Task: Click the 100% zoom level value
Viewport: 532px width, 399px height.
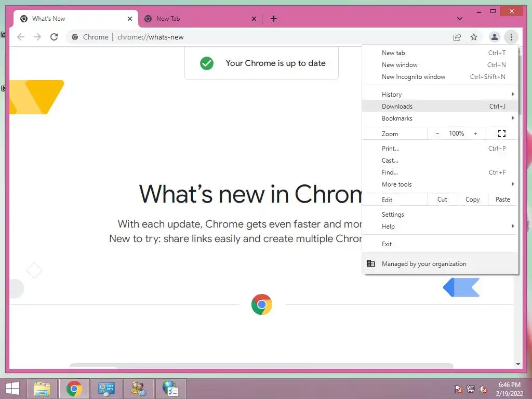Action: pyautogui.click(x=456, y=134)
